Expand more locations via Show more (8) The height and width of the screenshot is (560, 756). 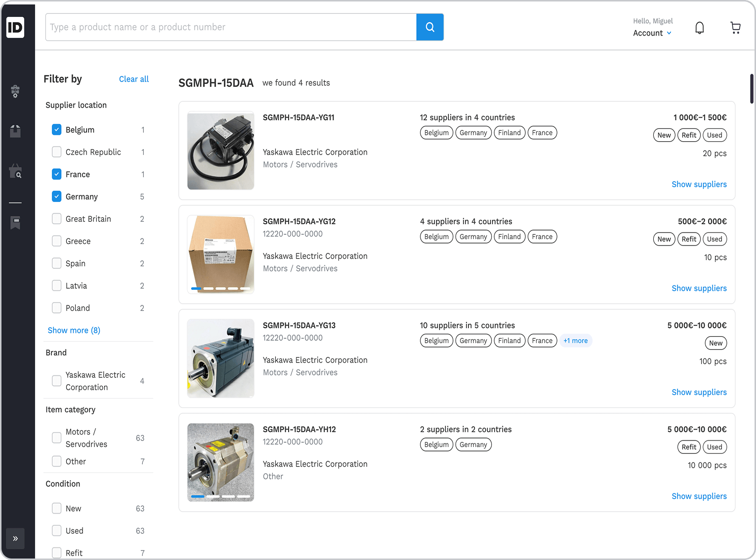(74, 330)
